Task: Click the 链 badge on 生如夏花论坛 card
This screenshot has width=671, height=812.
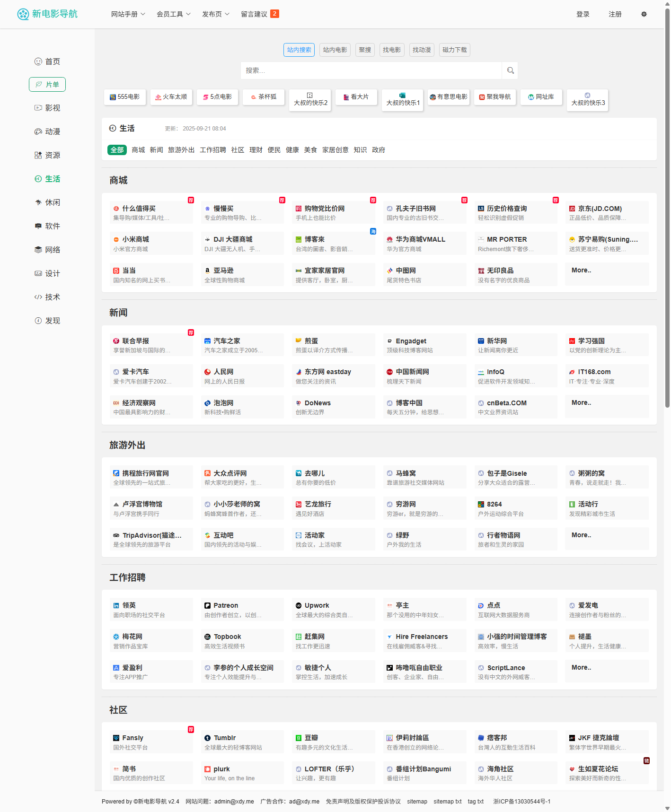Action: pos(646,760)
